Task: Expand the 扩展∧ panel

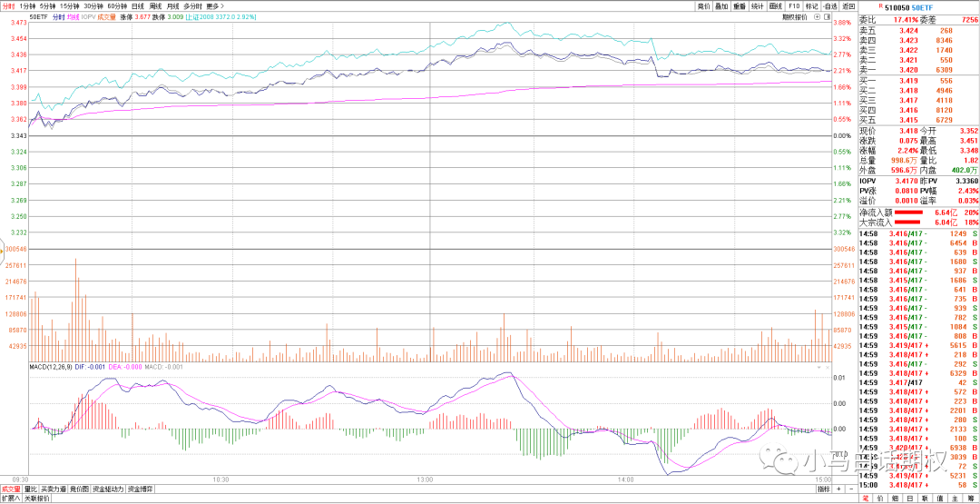Action: (11, 498)
